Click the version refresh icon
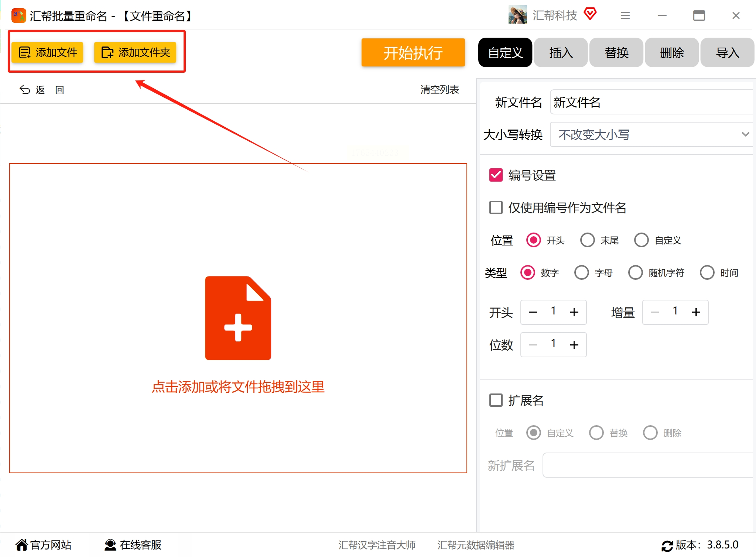 [667, 546]
